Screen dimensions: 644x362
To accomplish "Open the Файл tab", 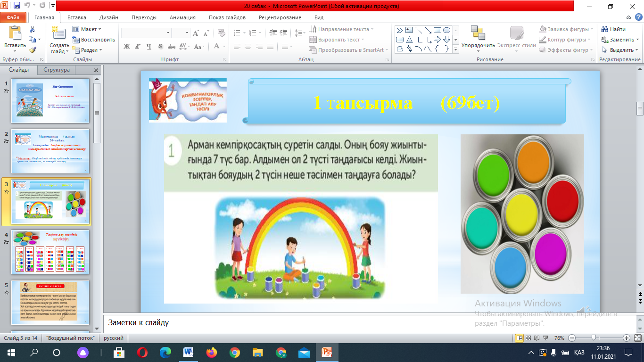I will [13, 17].
